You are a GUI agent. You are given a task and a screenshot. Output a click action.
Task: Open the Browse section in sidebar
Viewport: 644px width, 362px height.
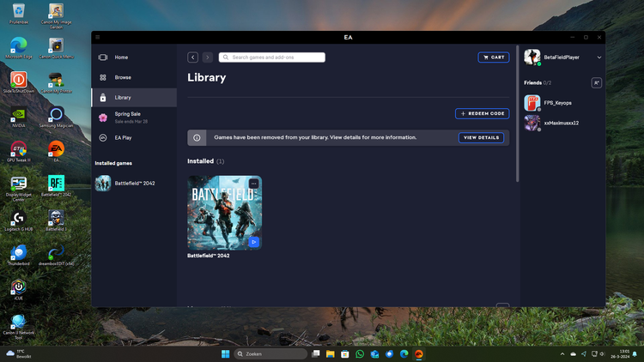123,77
